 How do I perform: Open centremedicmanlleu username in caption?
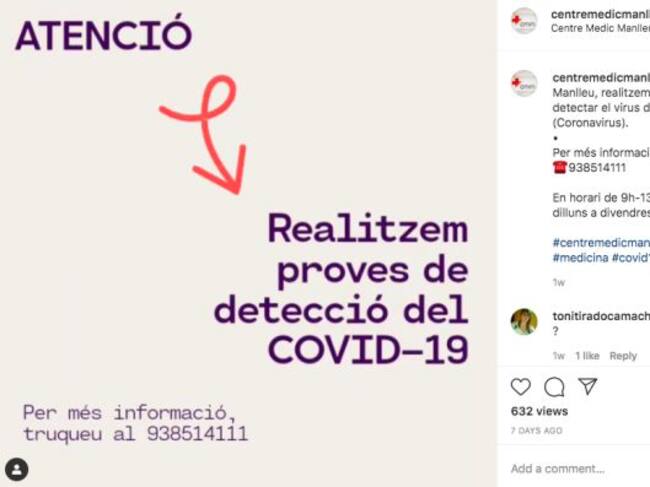[601, 78]
